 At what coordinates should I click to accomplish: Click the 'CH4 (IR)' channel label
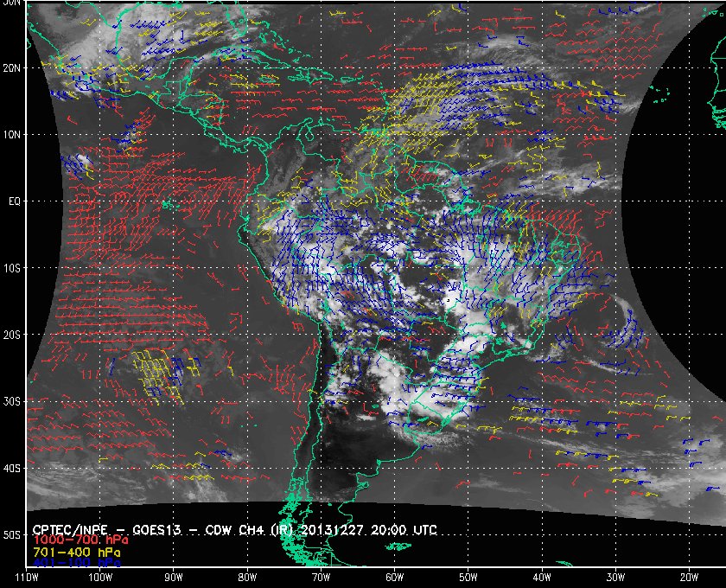[x=266, y=530]
